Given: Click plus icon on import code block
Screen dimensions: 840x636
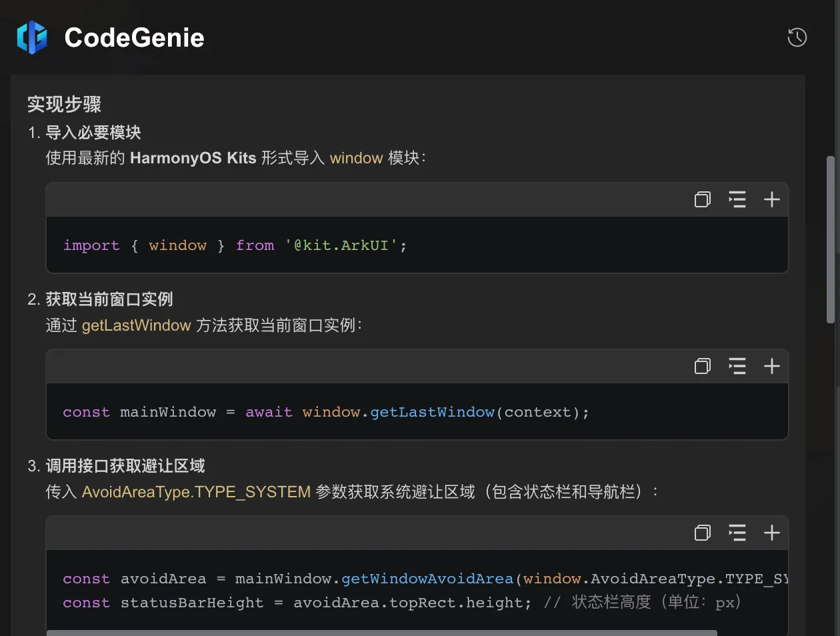Looking at the screenshot, I should 771,199.
